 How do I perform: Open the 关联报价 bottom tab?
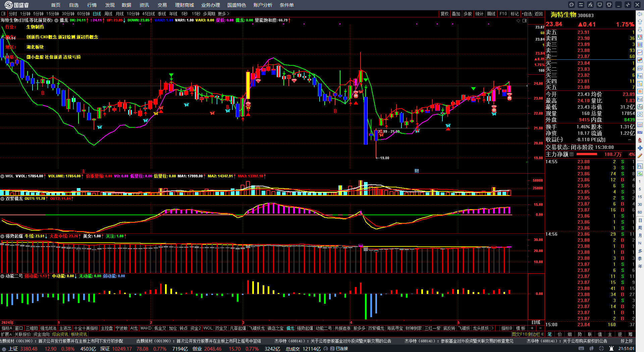point(22,334)
